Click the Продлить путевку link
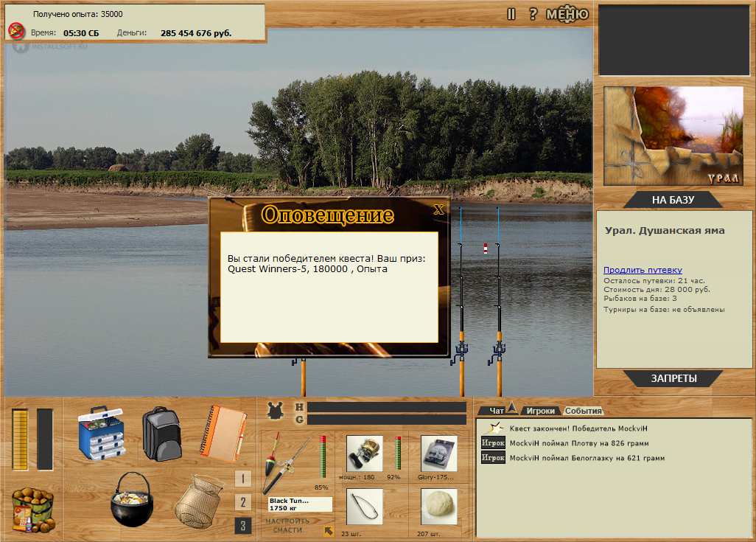 click(x=643, y=270)
